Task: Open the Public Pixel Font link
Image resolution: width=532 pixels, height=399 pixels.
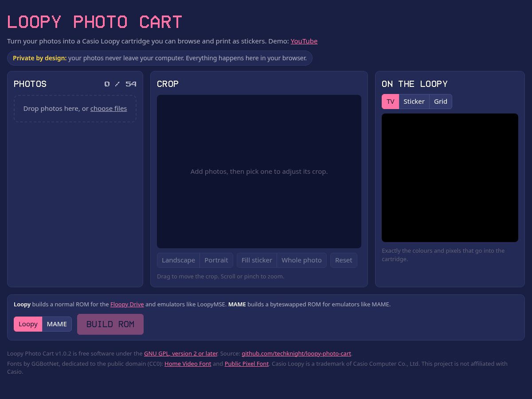Action: [246, 364]
